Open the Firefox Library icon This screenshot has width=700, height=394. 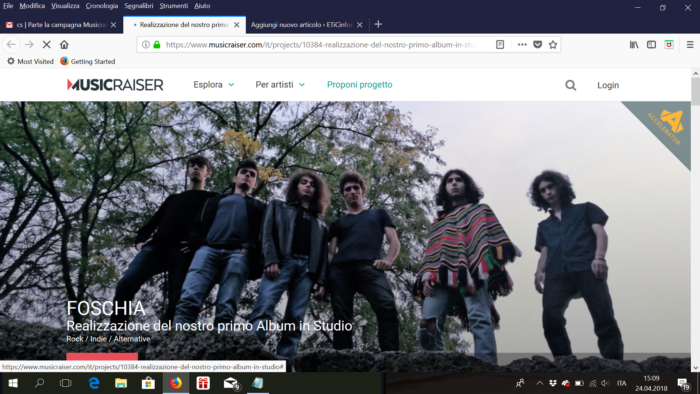[x=634, y=45]
